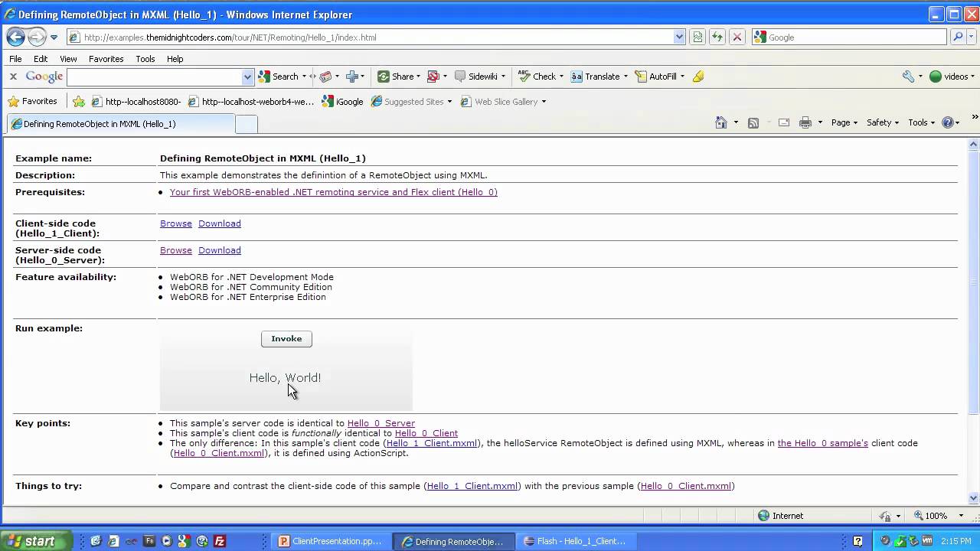This screenshot has width=980, height=551.
Task: Open a new blank tab
Action: 246,124
